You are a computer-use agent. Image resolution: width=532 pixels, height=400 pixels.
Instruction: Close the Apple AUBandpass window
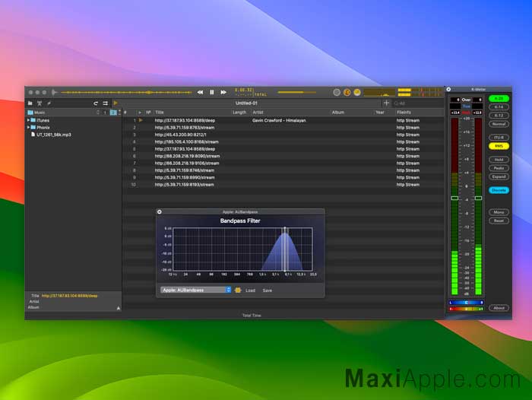click(160, 212)
